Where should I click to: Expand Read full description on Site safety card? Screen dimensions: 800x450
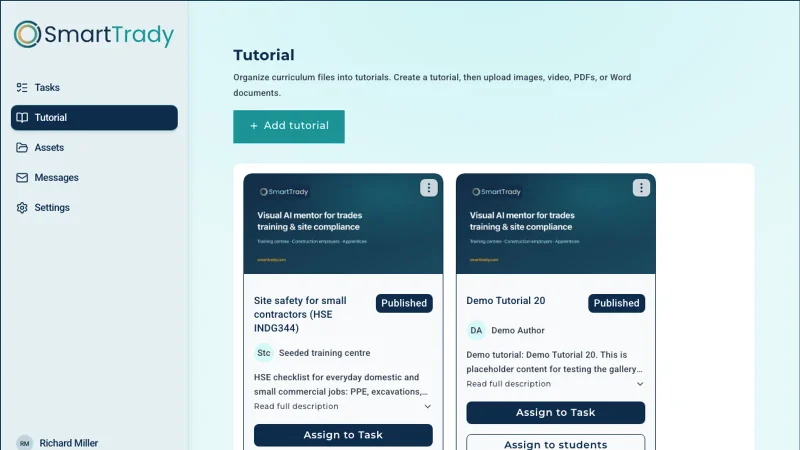pos(343,407)
